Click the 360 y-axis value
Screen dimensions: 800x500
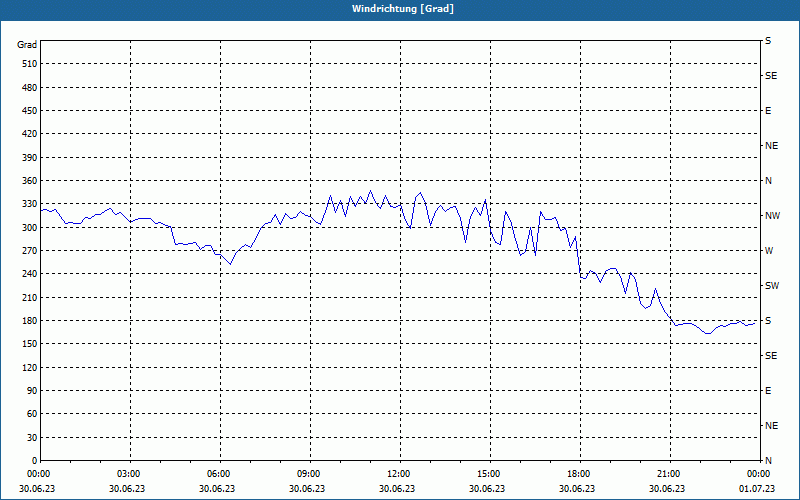tap(30, 181)
